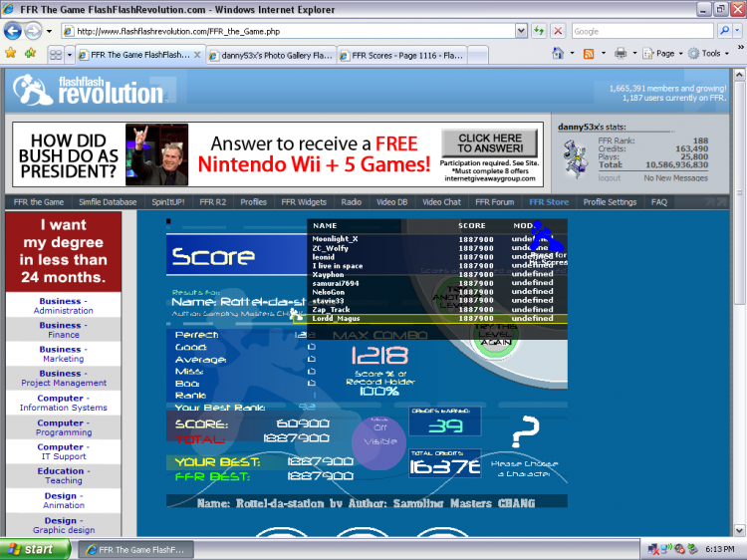Click the RSS feeds icon

click(x=589, y=54)
